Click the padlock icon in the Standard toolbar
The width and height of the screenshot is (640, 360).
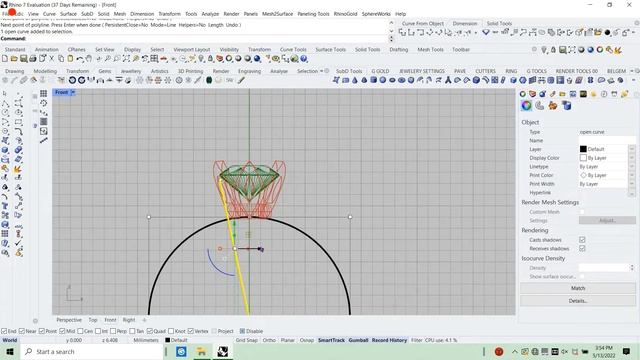coord(211,59)
